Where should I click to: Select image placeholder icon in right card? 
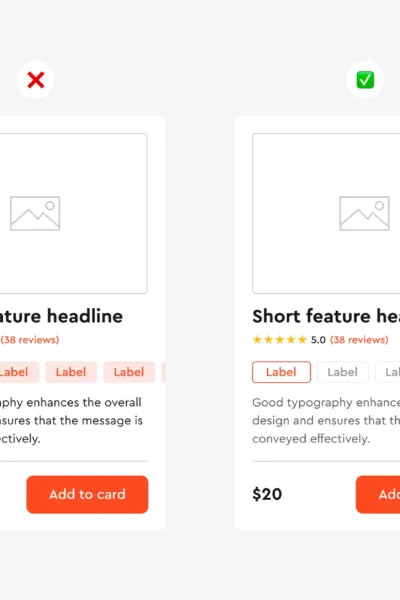pos(364,214)
